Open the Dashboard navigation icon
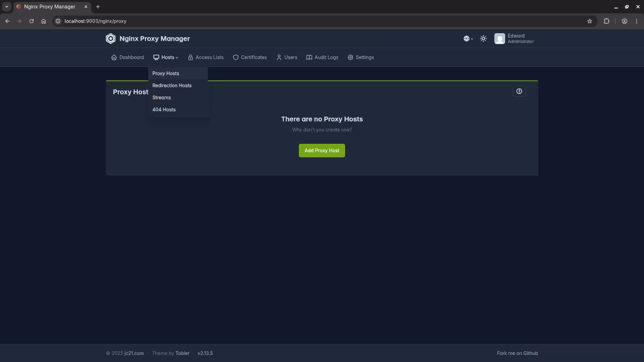 (x=114, y=57)
